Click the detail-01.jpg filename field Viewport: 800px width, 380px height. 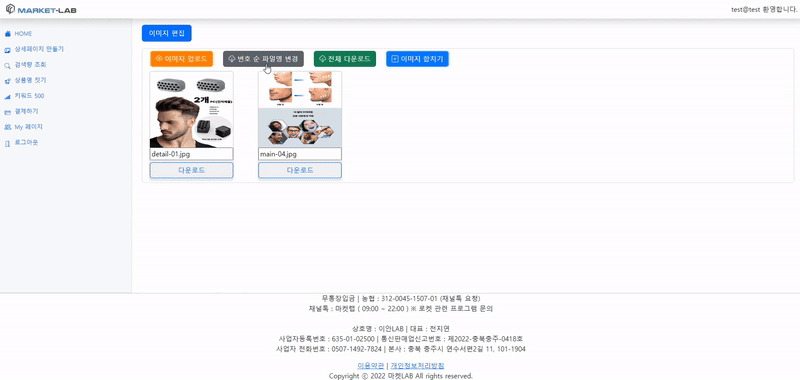point(191,154)
